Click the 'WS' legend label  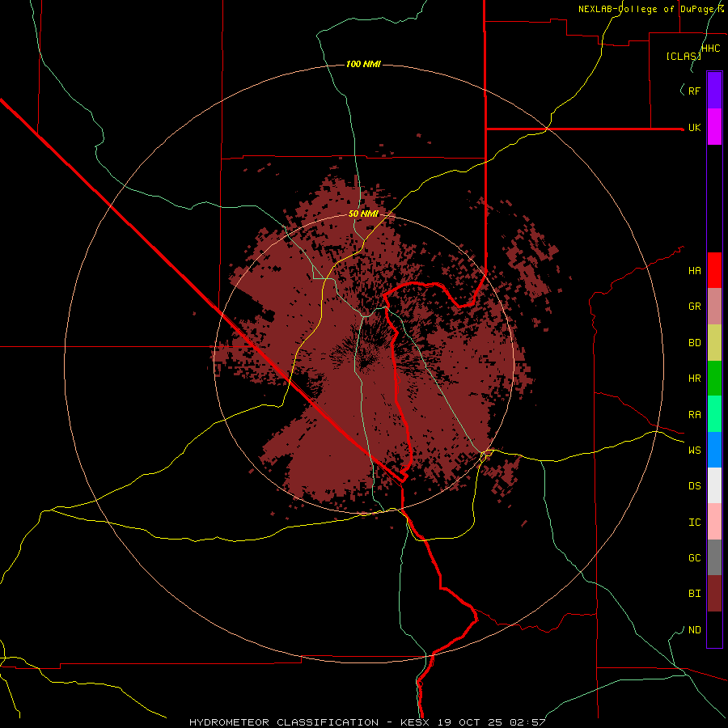(x=694, y=451)
